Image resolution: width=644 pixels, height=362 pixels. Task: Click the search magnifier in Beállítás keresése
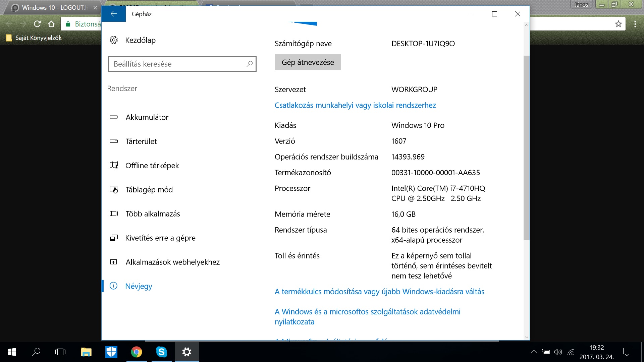pos(249,64)
